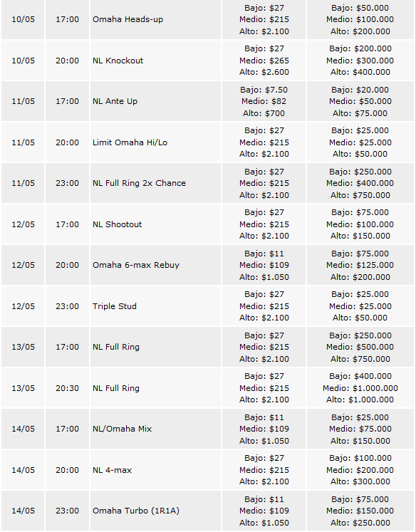Click Omaha 6-max Rebuy event

coord(136,265)
